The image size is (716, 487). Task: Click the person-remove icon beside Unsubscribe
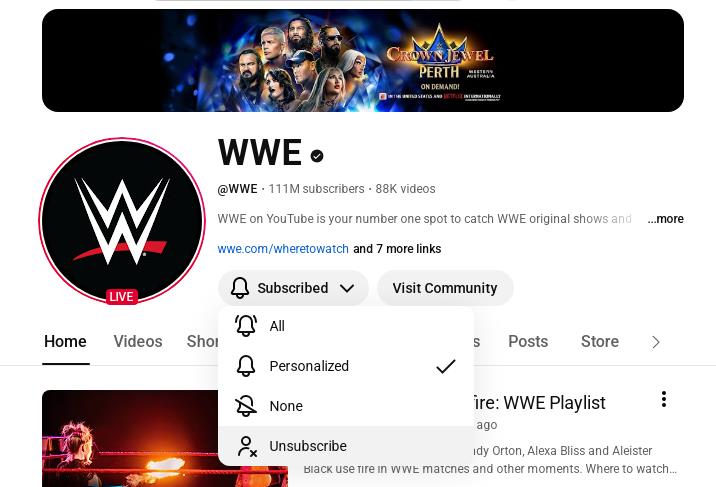click(247, 446)
